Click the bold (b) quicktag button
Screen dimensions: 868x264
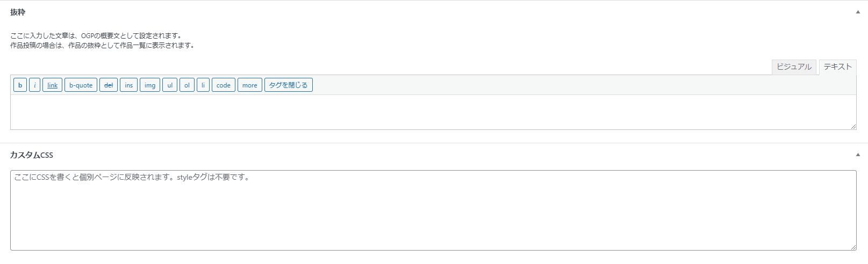[x=20, y=85]
